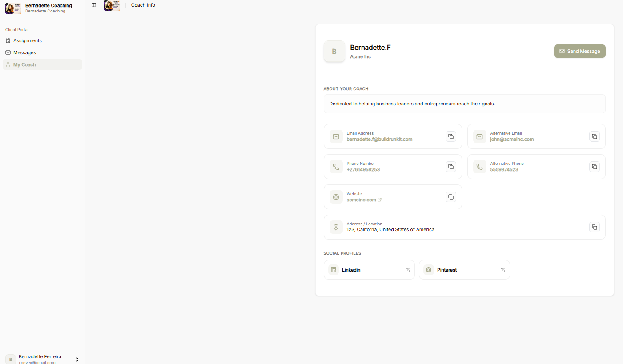Click the john@acmeinc.com alternative email
Image resolution: width=623 pixels, height=364 pixels.
(512, 139)
